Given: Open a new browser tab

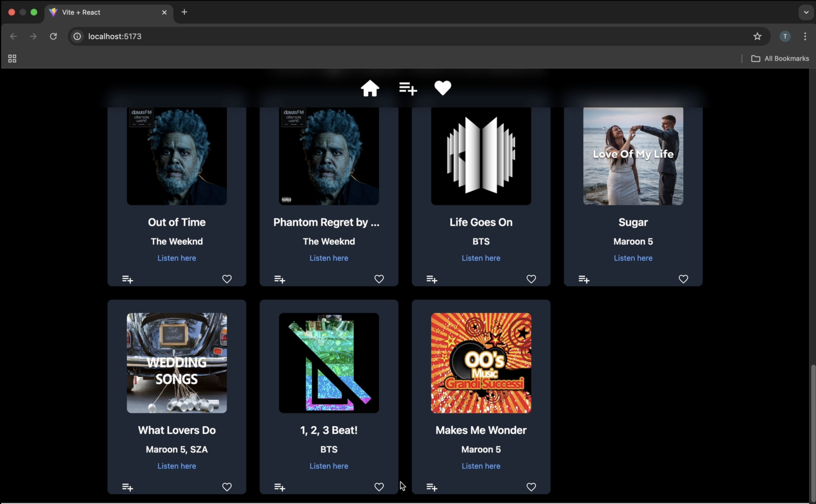Looking at the screenshot, I should click(184, 12).
